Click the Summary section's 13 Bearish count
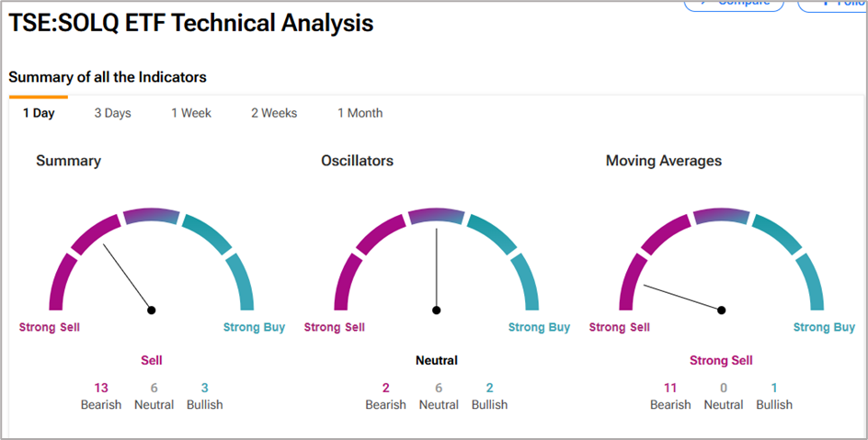 (101, 388)
